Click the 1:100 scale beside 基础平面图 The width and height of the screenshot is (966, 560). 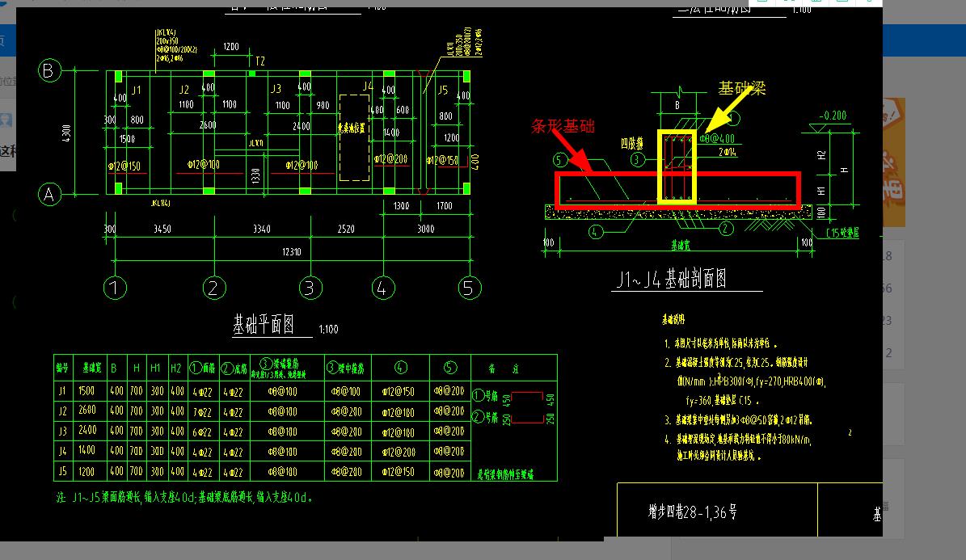[328, 330]
